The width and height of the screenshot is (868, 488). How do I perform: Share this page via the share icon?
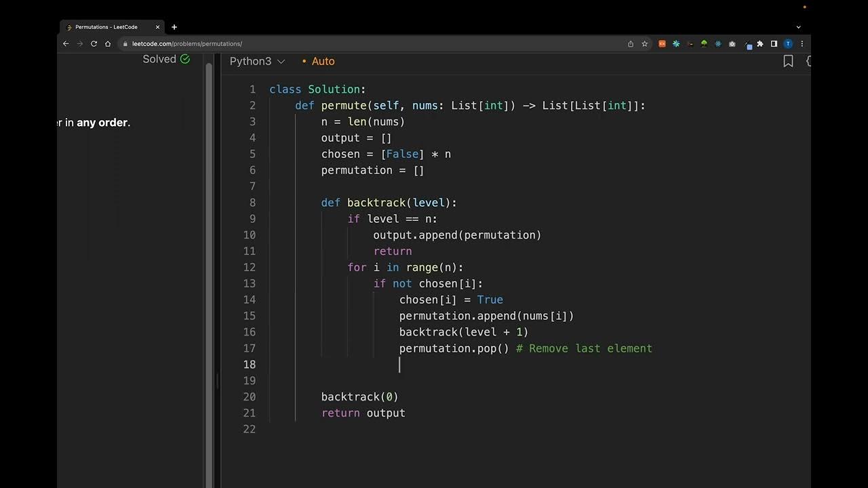631,43
